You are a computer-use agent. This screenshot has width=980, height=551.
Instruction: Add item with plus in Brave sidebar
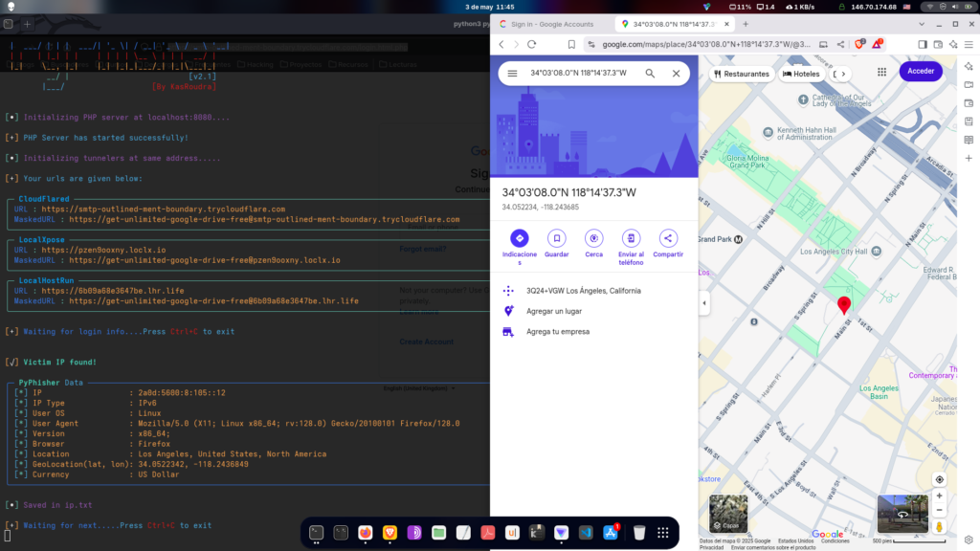pos(969,158)
